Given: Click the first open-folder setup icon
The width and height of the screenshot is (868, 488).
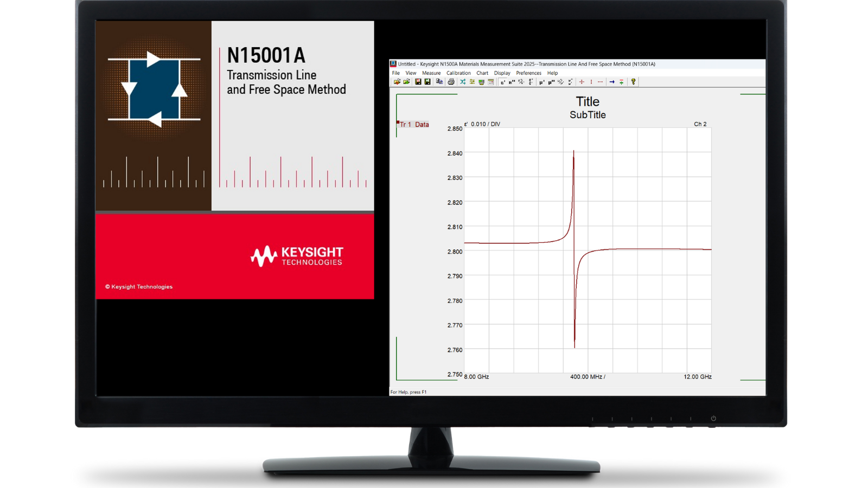Looking at the screenshot, I should coord(397,82).
